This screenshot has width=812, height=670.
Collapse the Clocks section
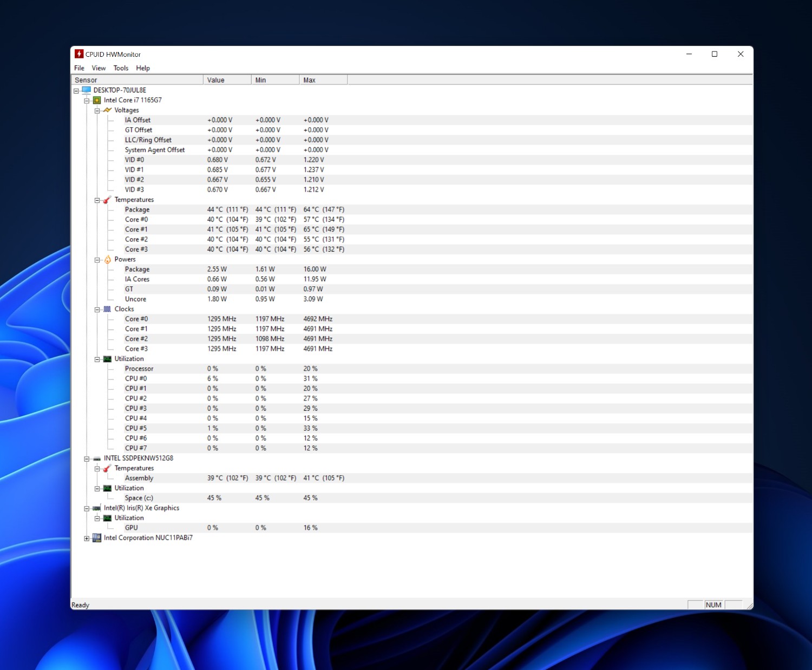click(97, 310)
